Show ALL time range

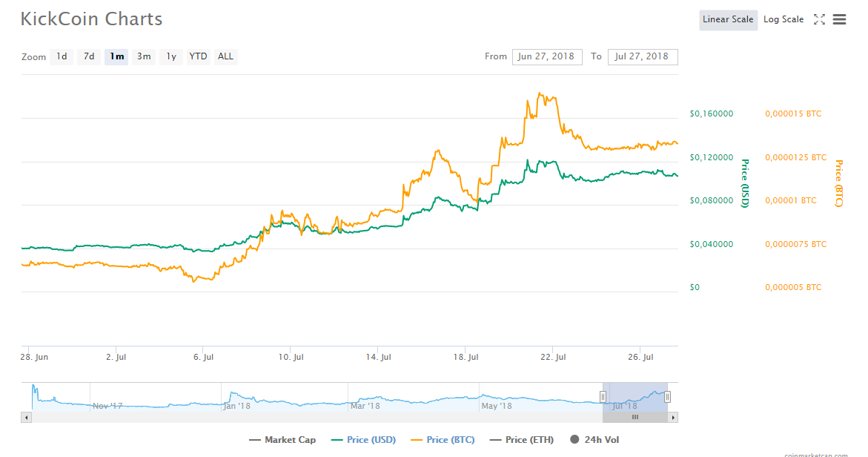point(225,56)
